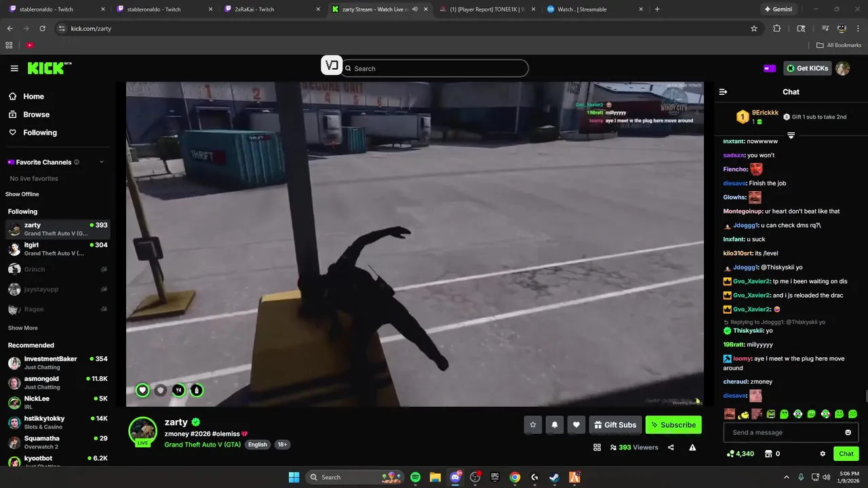
Task: Open Steam from the taskbar
Action: pyautogui.click(x=554, y=477)
